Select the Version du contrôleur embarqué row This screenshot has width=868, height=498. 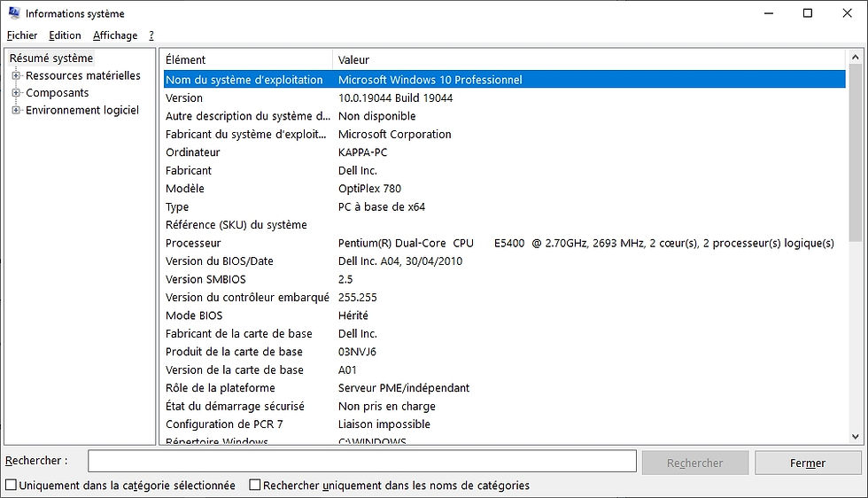[x=504, y=298]
